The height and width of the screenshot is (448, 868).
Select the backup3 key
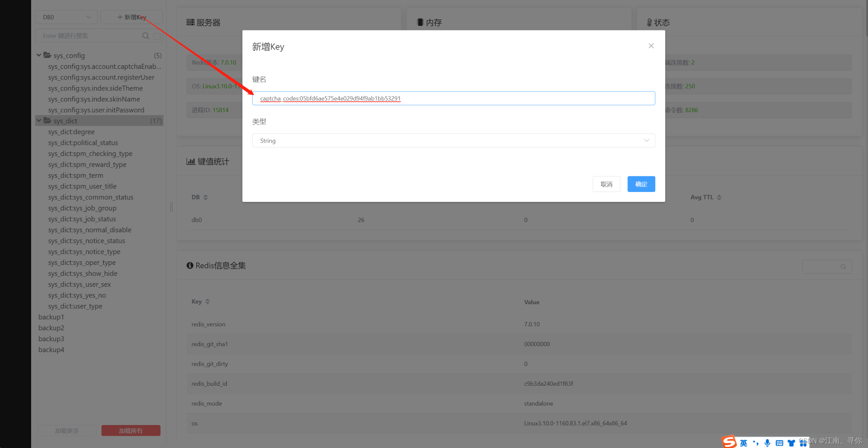tap(51, 339)
